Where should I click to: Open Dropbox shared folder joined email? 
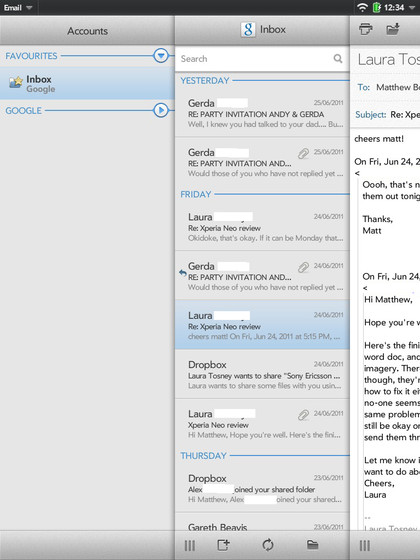(x=262, y=488)
